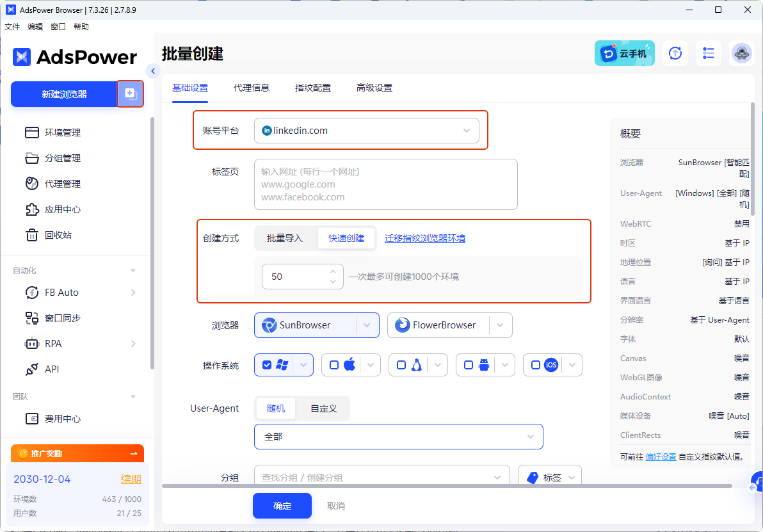Collapse the sidebar with the arrow handle

[x=152, y=70]
